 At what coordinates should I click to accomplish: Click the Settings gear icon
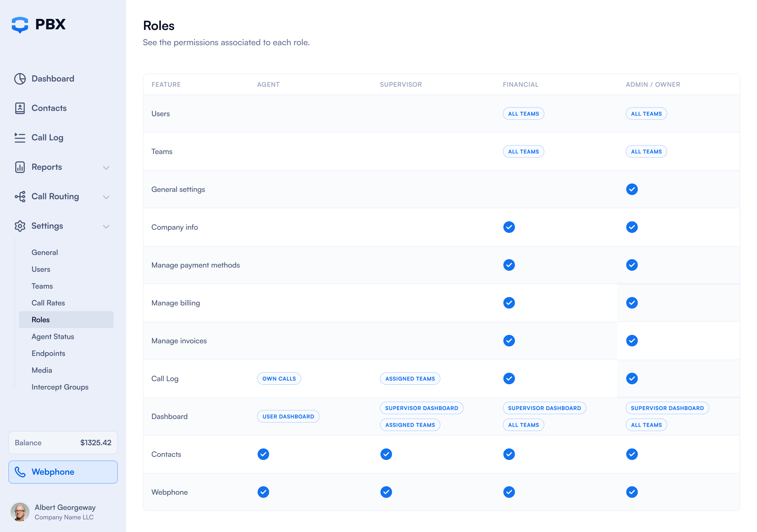point(20,226)
